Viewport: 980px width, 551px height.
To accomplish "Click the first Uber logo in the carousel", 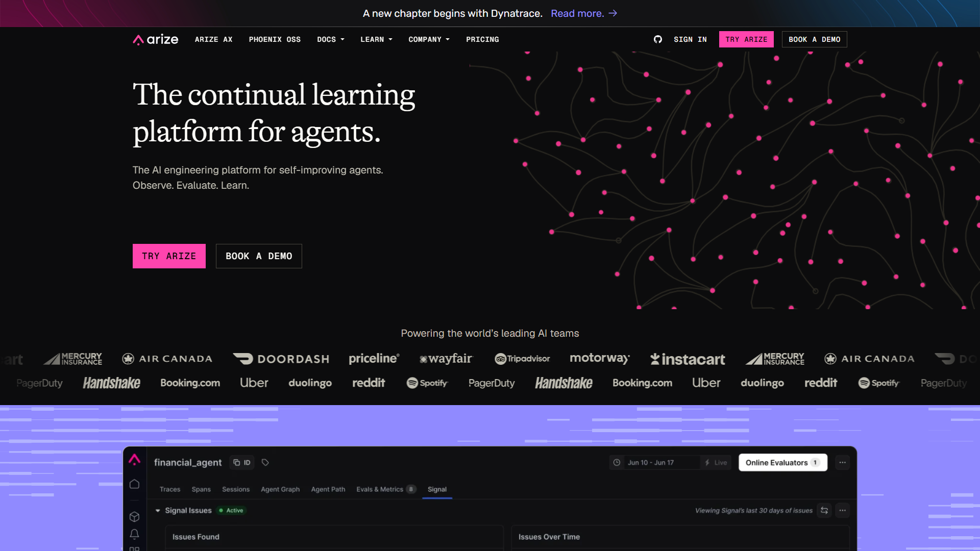I will click(x=254, y=383).
